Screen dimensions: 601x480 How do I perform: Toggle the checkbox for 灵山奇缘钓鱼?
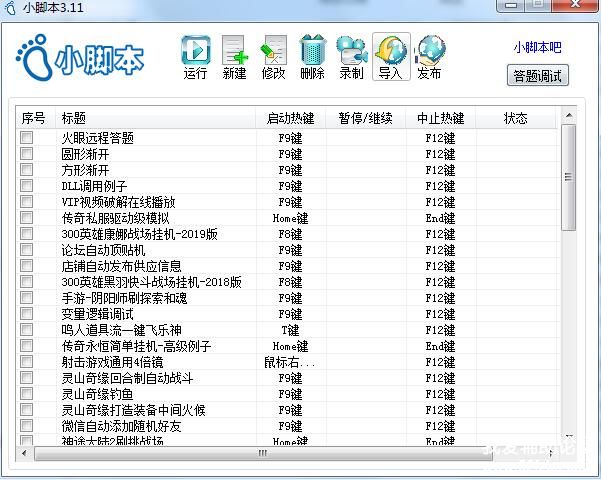[27, 394]
